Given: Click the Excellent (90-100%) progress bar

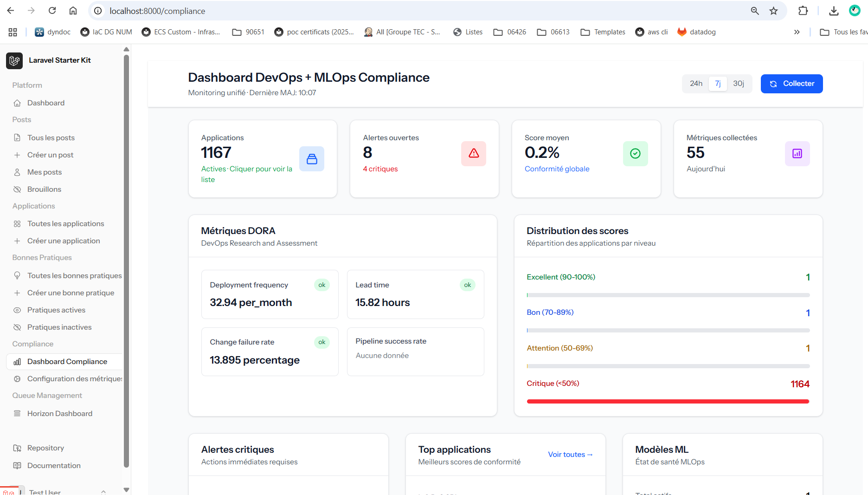Looking at the screenshot, I should (668, 295).
